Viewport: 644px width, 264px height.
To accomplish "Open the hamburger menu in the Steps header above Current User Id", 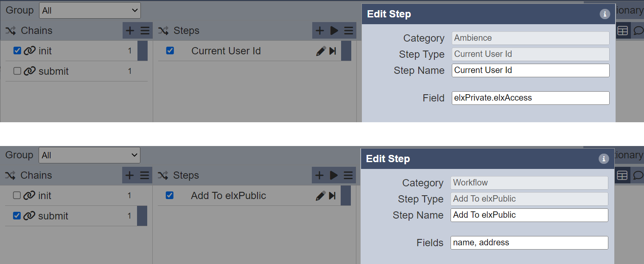I will (349, 31).
